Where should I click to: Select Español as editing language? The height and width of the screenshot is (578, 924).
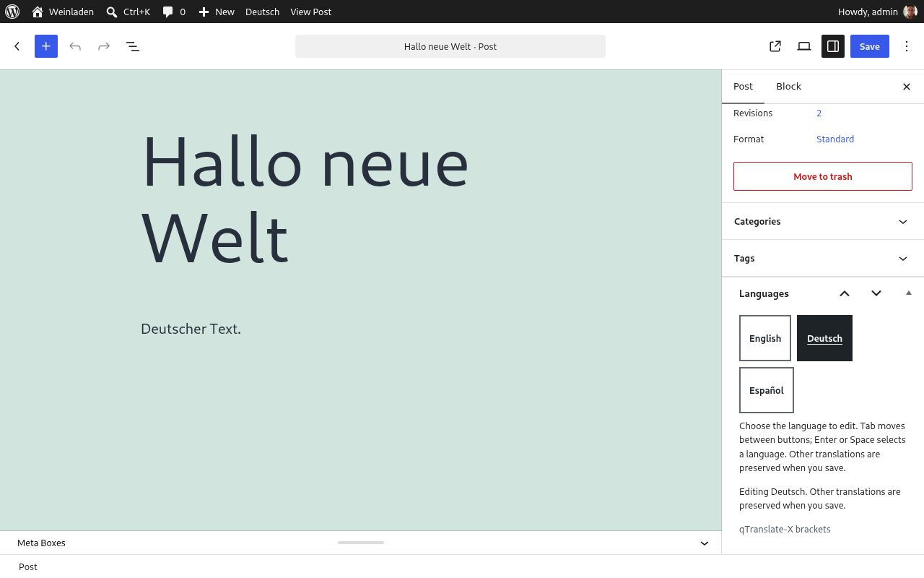pyautogui.click(x=767, y=390)
